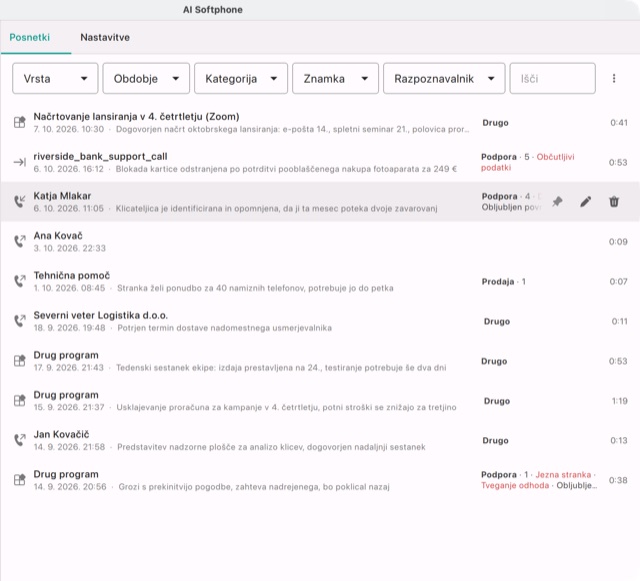Click the app icon of Drug program 15. 9.

[20, 400]
